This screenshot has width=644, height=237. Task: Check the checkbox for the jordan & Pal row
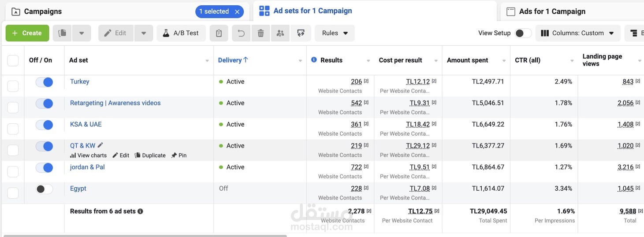(13, 171)
